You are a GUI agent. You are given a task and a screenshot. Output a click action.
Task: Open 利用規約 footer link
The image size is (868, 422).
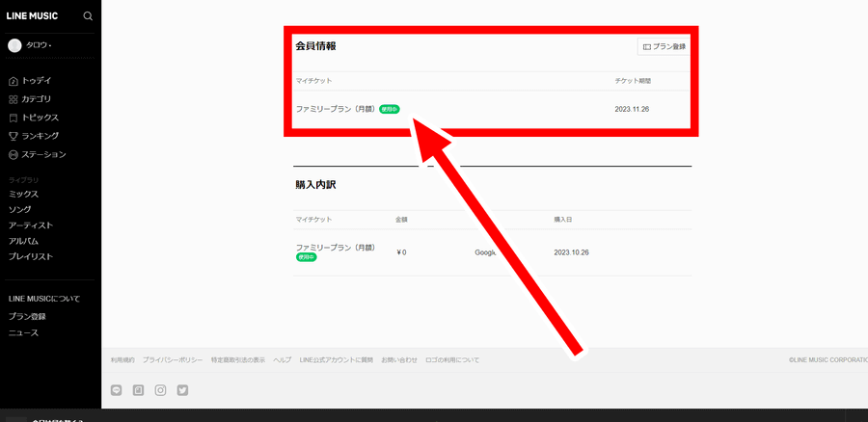pos(122,360)
